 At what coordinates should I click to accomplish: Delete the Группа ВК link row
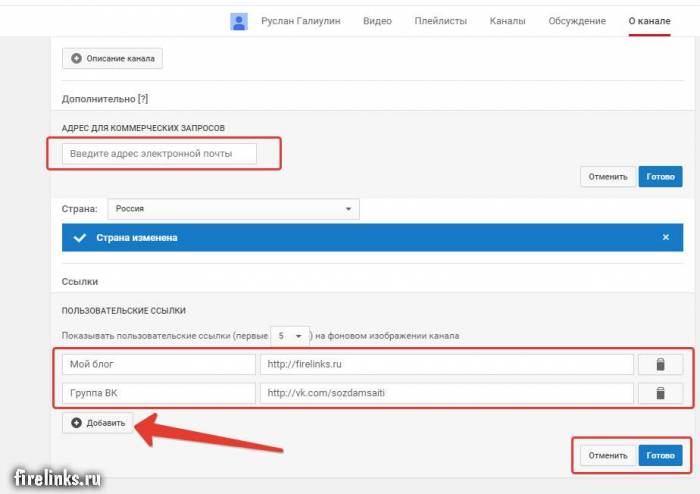point(659,394)
